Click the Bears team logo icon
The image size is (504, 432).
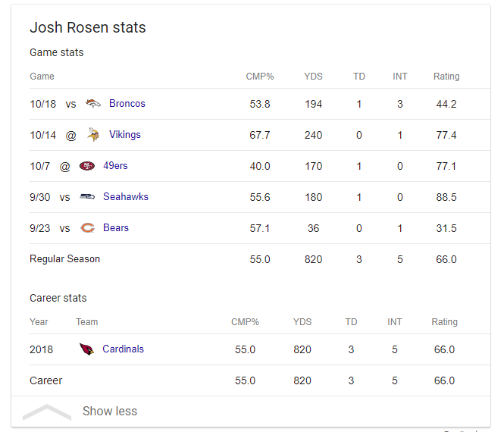tap(87, 228)
